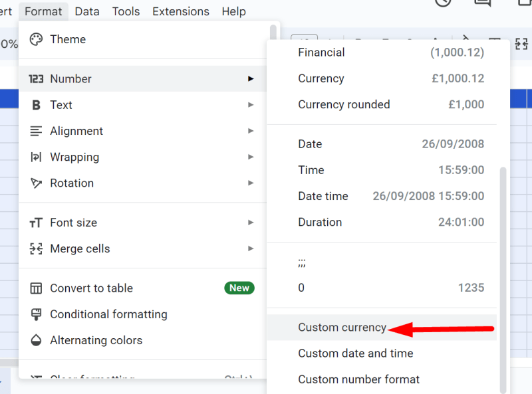Select Custom currency option
The height and width of the screenshot is (394, 532).
coord(342,327)
